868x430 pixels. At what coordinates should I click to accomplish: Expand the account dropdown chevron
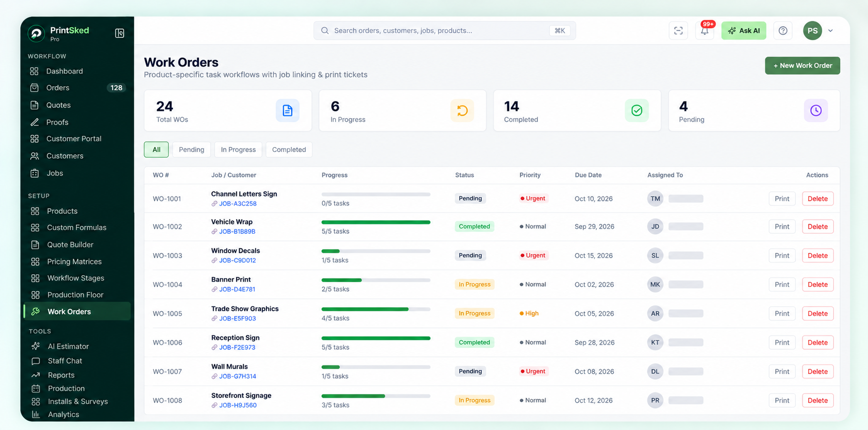830,31
